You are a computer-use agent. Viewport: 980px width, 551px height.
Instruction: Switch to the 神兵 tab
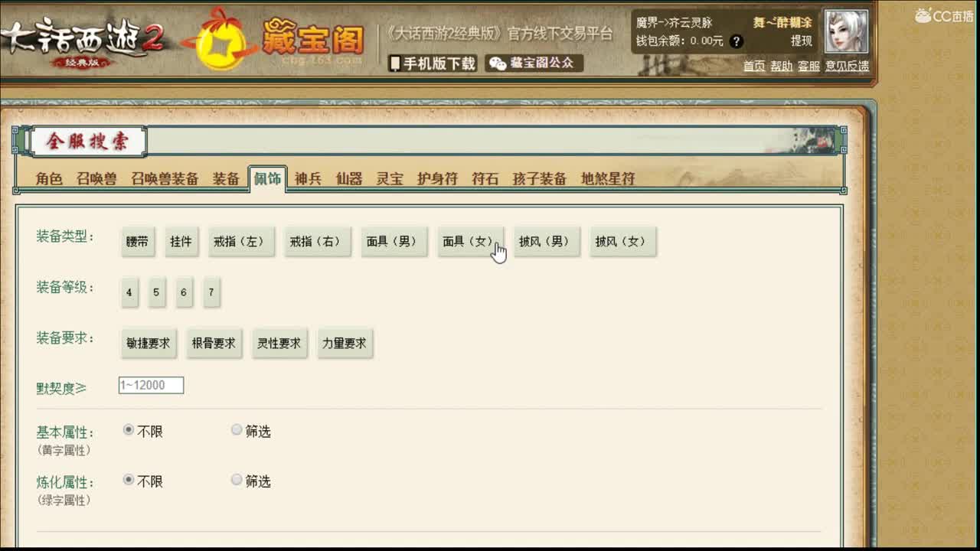tap(308, 179)
